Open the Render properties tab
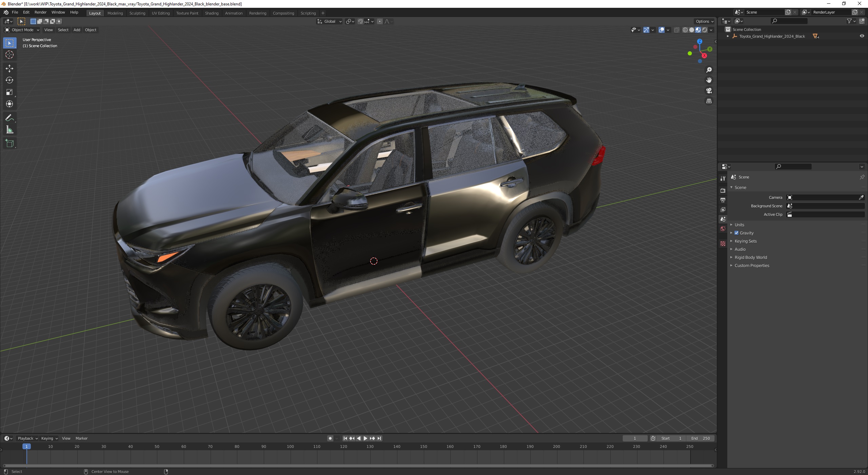868x475 pixels. point(723,190)
